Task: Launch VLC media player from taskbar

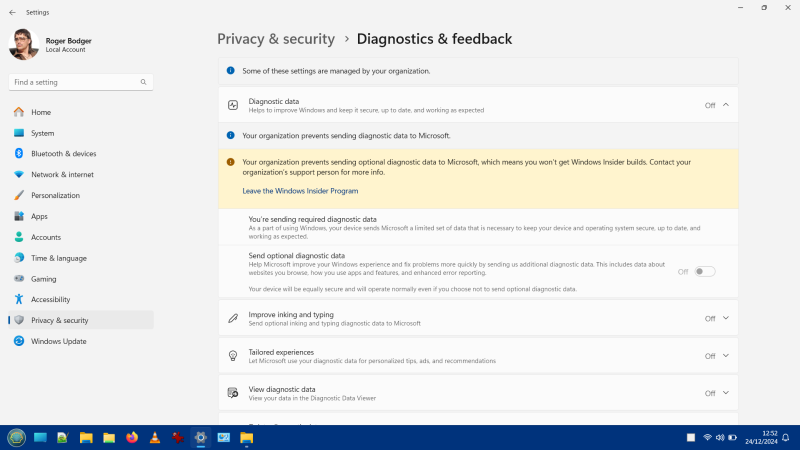Action: pos(155,438)
